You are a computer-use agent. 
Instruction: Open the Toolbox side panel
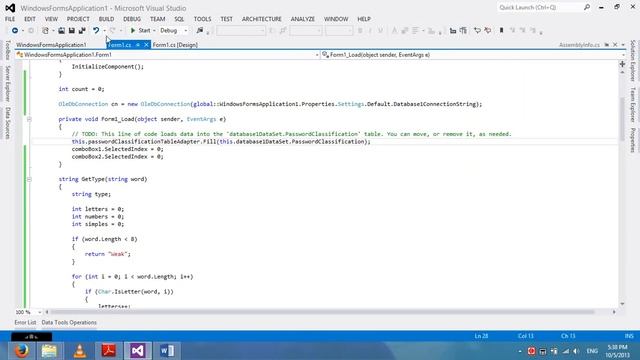[7, 50]
